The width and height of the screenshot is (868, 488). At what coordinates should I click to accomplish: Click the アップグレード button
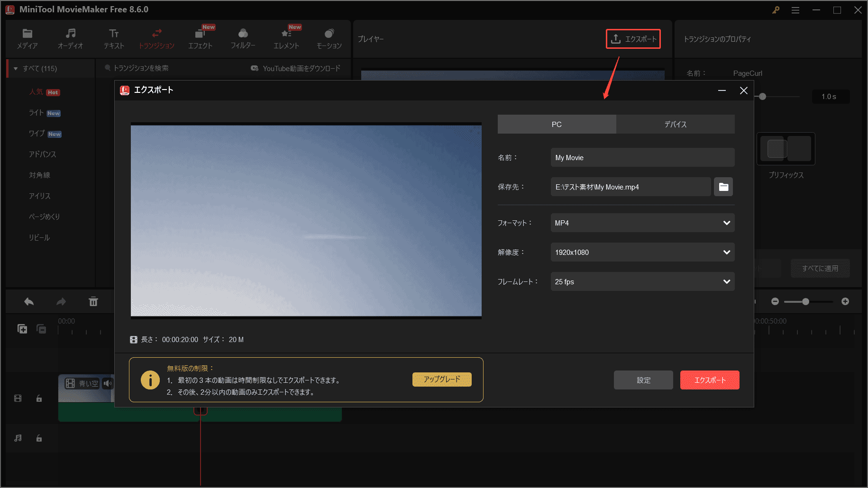[441, 380]
